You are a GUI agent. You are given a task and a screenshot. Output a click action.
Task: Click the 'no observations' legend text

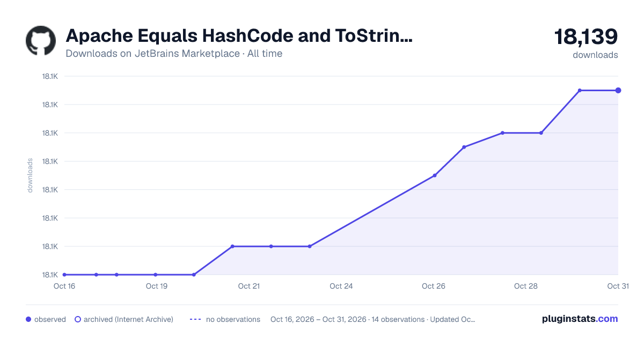point(233,319)
